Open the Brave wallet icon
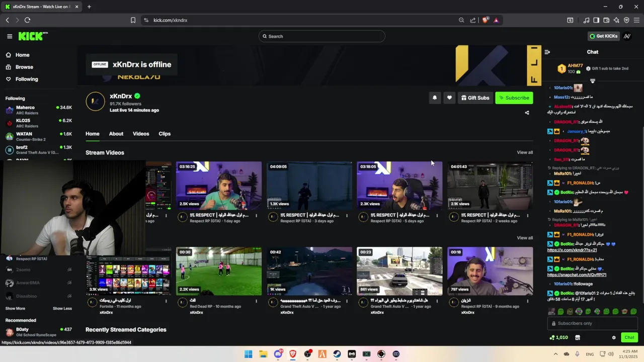The height and width of the screenshot is (362, 644). pos(606,20)
